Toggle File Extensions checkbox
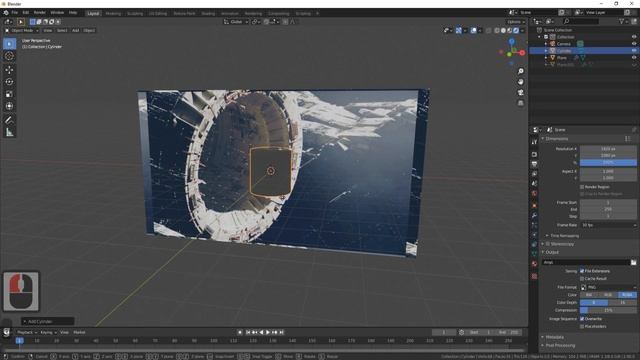The image size is (640, 360). coord(582,271)
